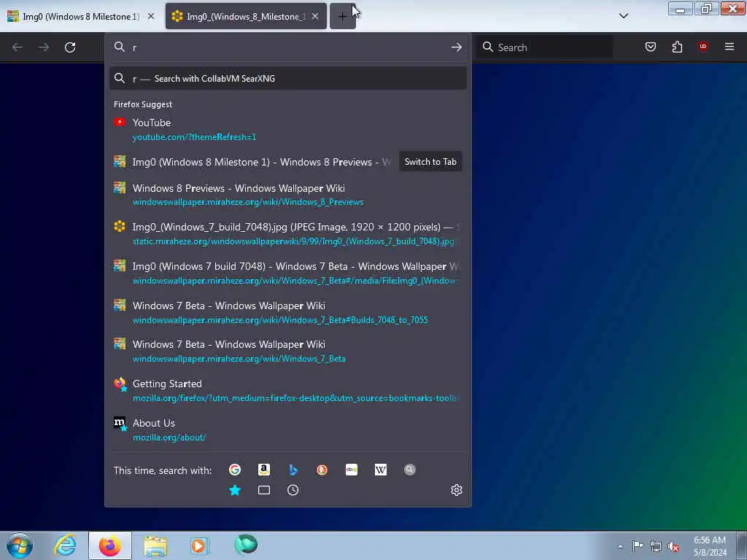Search bookmarks with the blue star icon

[235, 490]
